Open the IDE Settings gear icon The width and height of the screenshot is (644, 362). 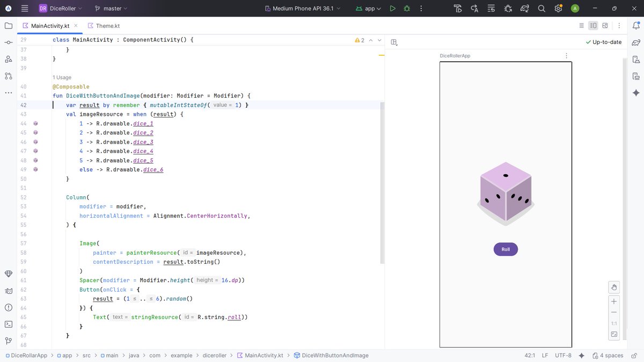tap(558, 8)
